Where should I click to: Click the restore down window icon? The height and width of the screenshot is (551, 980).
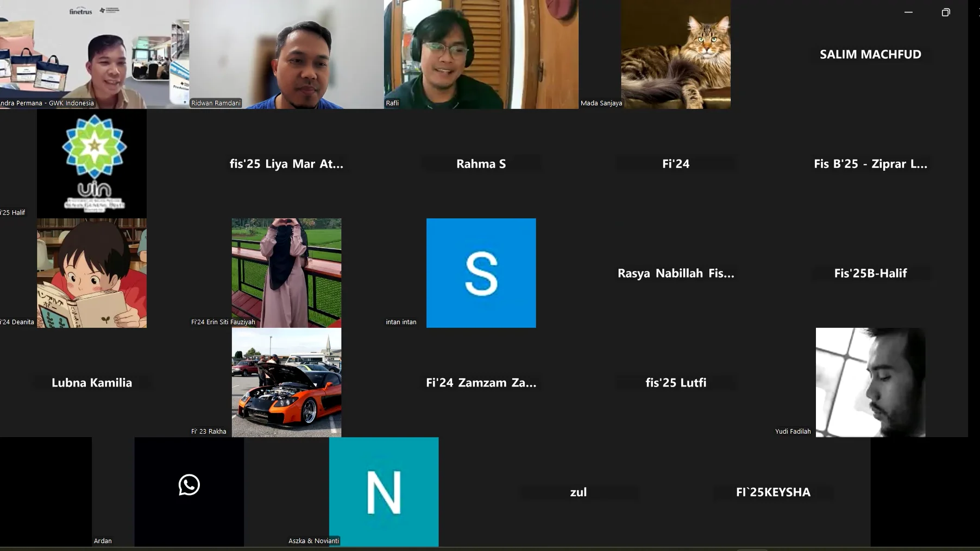pos(946,12)
